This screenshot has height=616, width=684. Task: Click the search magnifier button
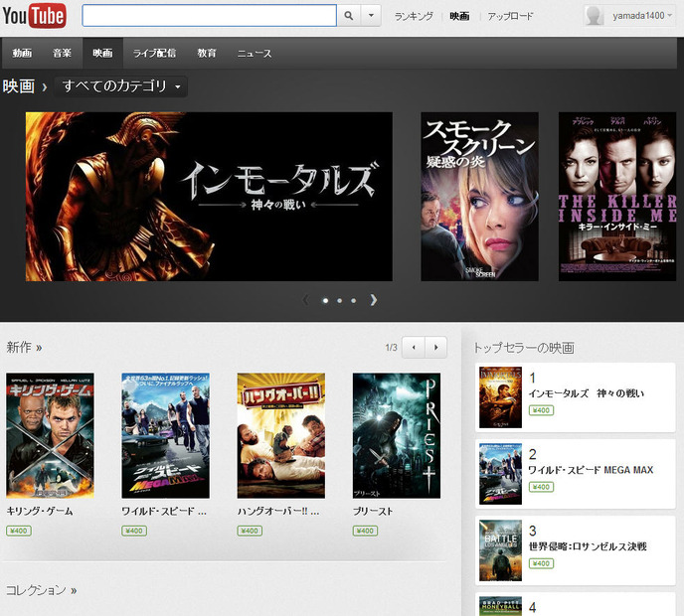point(349,16)
